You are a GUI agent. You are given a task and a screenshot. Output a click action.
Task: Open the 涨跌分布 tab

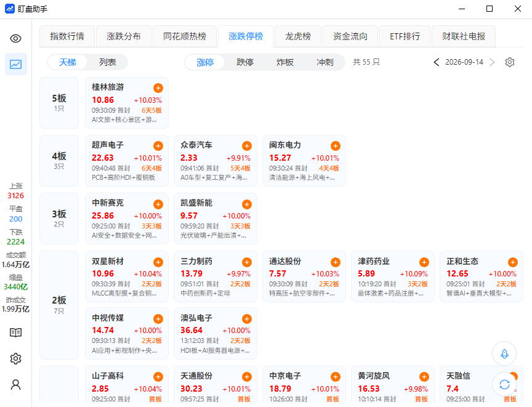pos(124,36)
